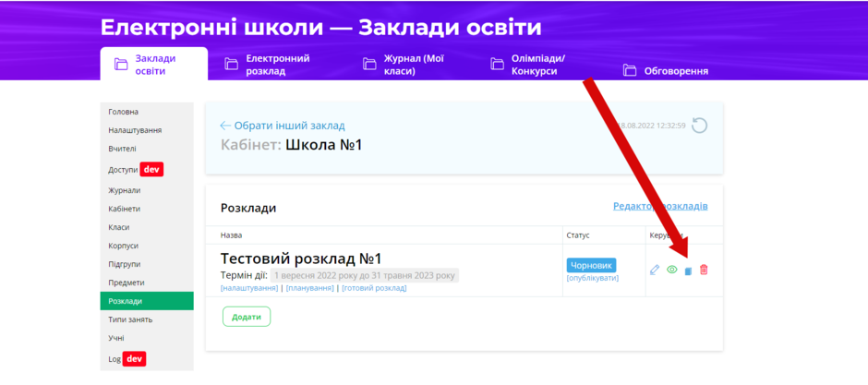Switch to Заклади освіти tab

(154, 65)
